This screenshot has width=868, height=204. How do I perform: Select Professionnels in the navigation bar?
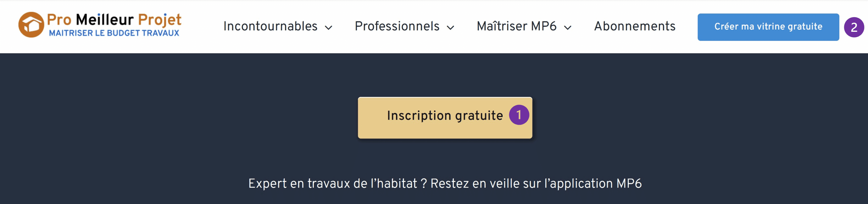pos(398,26)
